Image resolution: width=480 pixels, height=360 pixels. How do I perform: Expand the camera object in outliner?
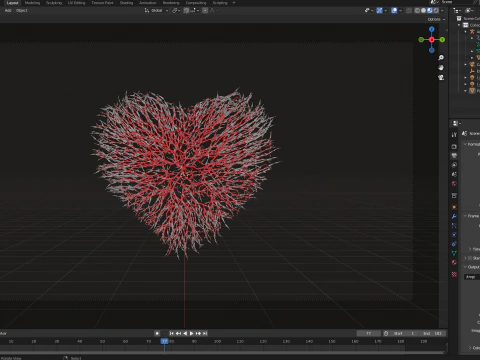click(466, 64)
